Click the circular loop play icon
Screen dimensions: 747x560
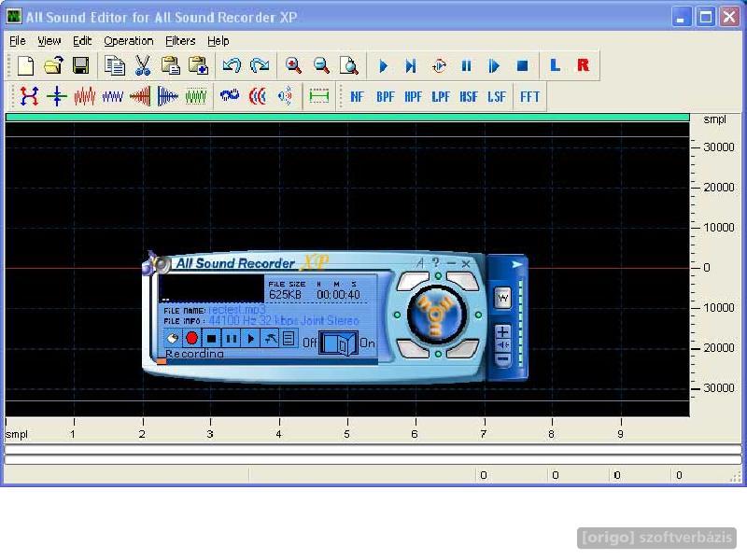tap(439, 65)
